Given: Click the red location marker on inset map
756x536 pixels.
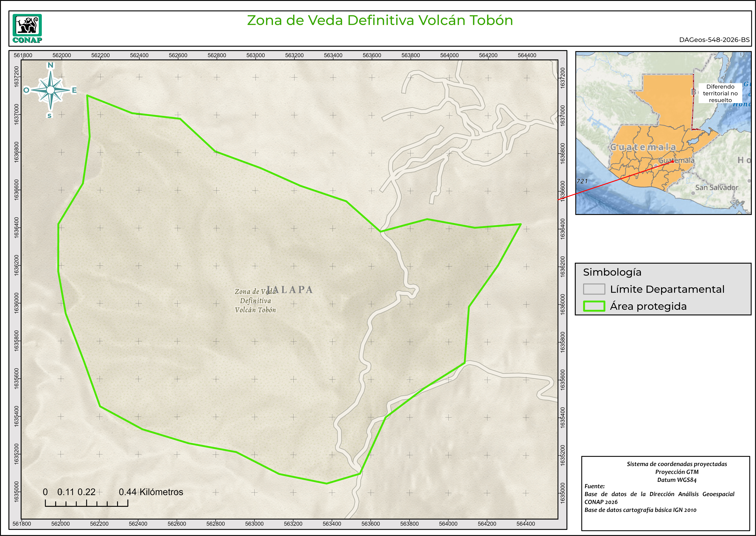Looking at the screenshot, I should tap(673, 161).
